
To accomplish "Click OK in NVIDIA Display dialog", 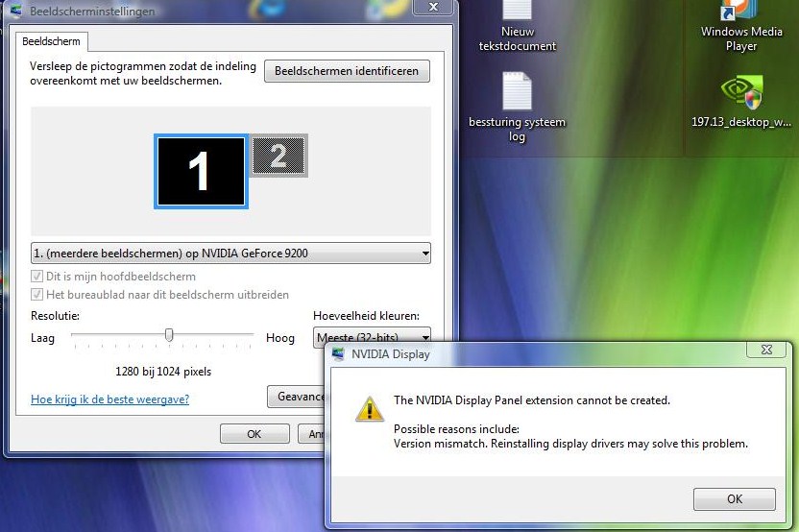I will (735, 499).
